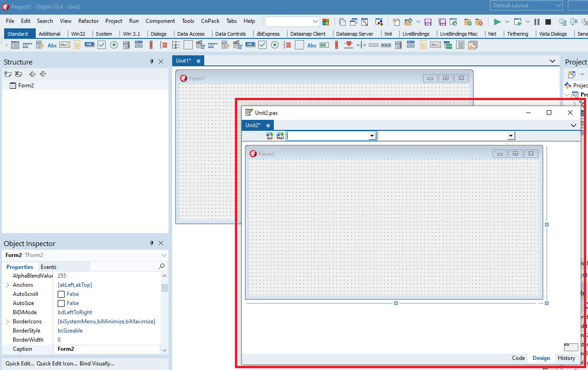Click the Quick Edit Icon... link
This screenshot has width=588, height=370.
(57, 364)
